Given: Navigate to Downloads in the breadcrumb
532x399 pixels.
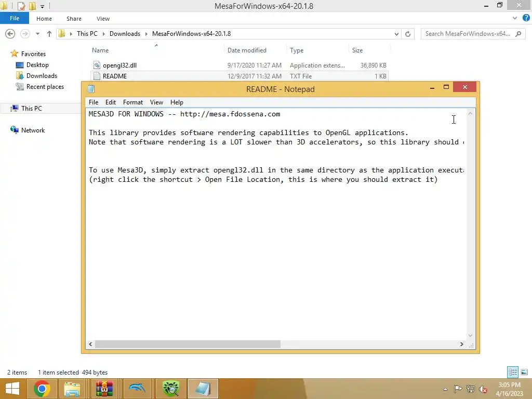Looking at the screenshot, I should tap(125, 34).
